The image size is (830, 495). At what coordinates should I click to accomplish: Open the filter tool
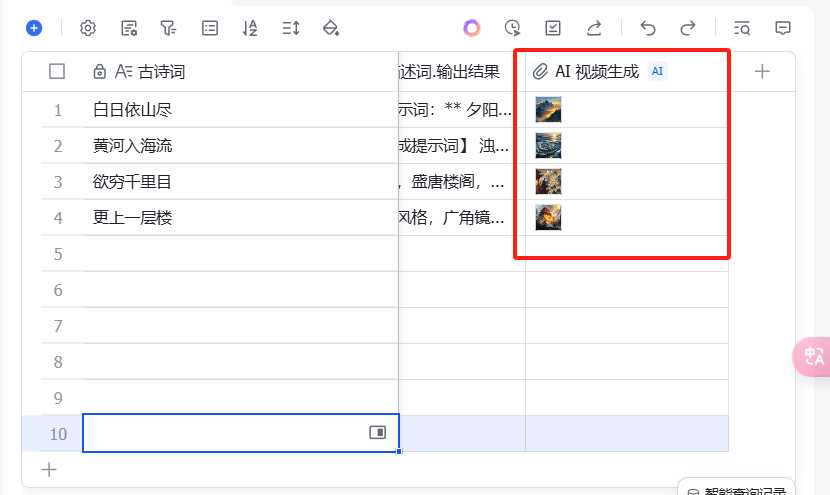pyautogui.click(x=168, y=28)
